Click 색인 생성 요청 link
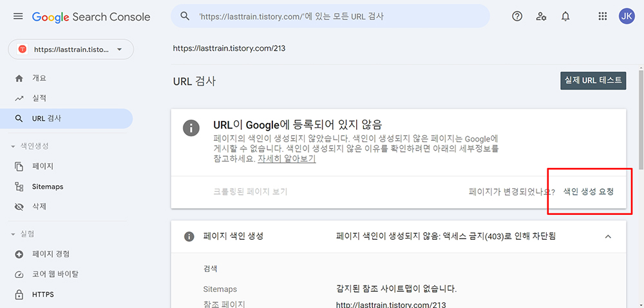The image size is (644, 308). pyautogui.click(x=588, y=192)
